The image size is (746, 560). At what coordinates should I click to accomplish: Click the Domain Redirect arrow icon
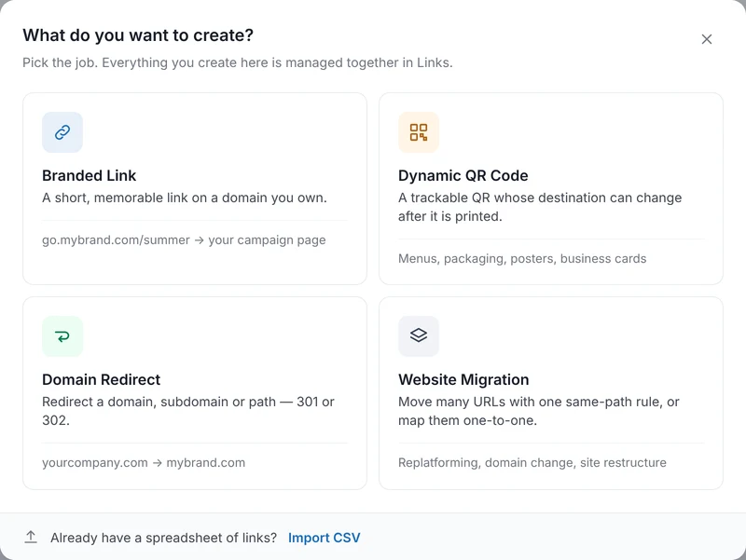click(62, 336)
